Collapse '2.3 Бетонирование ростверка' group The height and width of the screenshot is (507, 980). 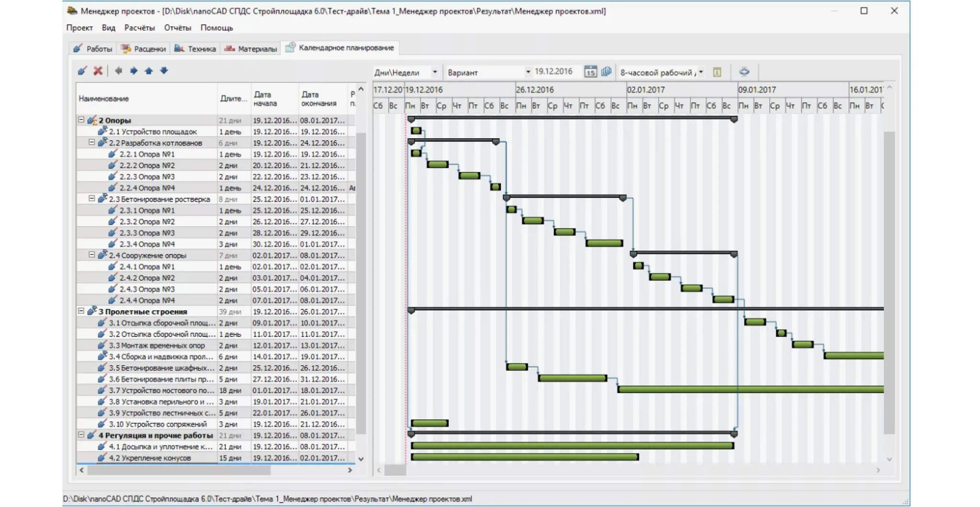coord(92,198)
